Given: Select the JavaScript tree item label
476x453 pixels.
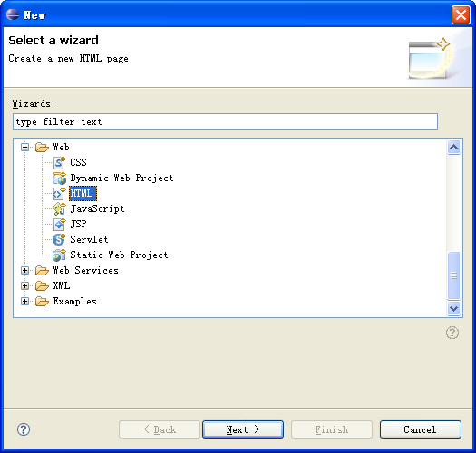Looking at the screenshot, I should [97, 208].
